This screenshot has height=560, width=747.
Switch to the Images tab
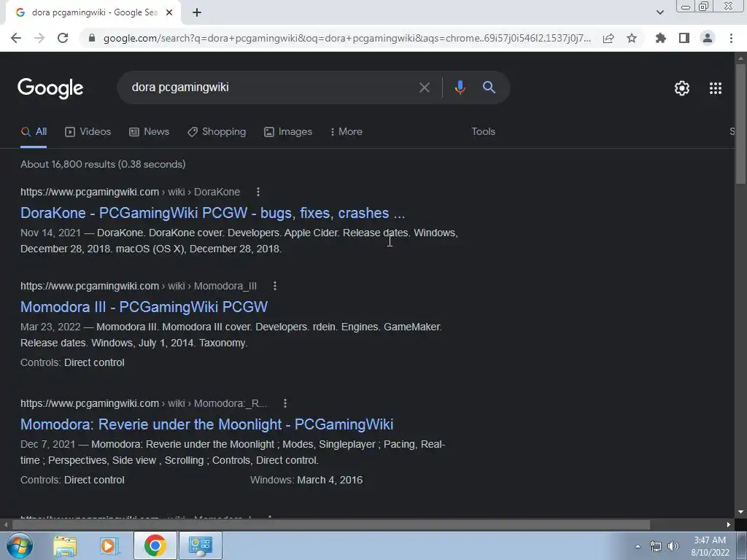point(288,132)
